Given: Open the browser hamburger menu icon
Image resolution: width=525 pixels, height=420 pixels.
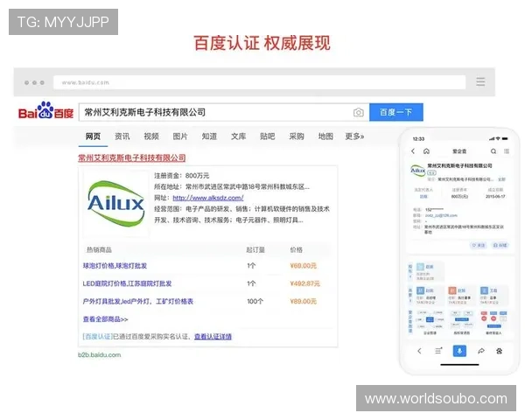Looking at the screenshot, I should 480,81.
